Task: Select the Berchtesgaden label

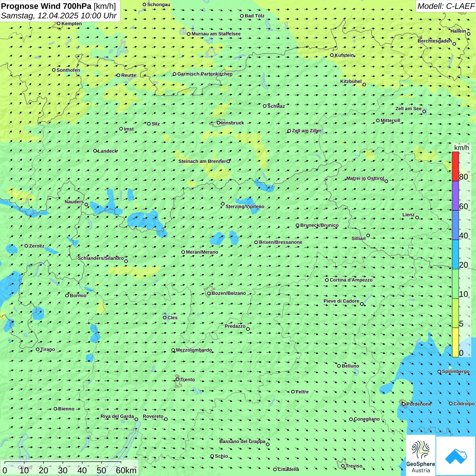Action: (435, 41)
